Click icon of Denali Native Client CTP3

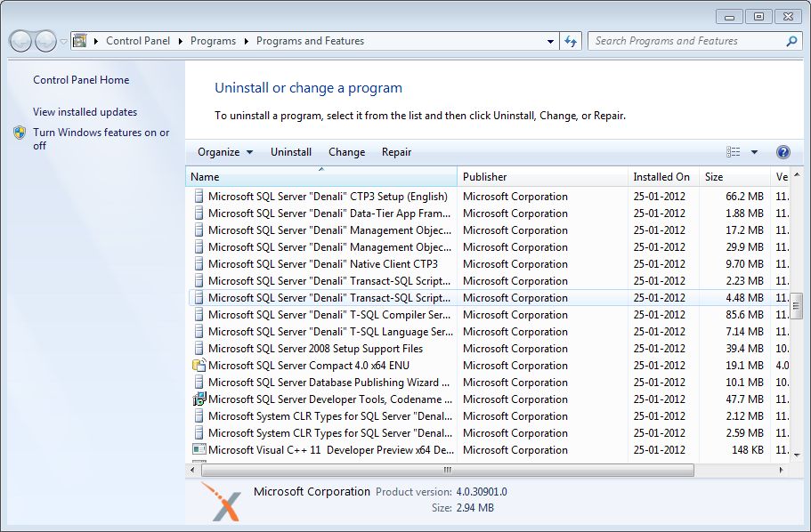tap(199, 263)
